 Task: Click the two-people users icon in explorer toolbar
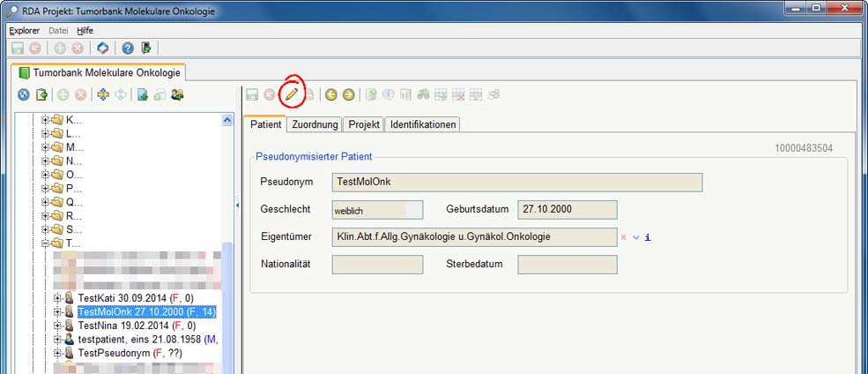pyautogui.click(x=177, y=94)
